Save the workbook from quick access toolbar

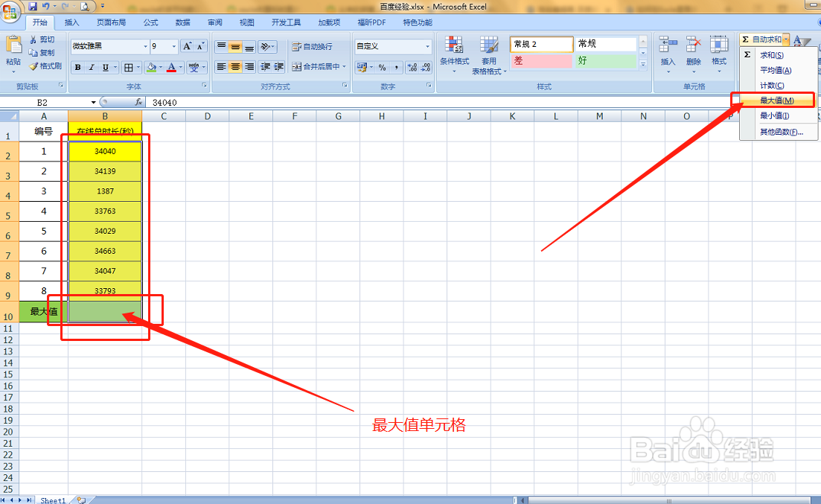(x=33, y=6)
